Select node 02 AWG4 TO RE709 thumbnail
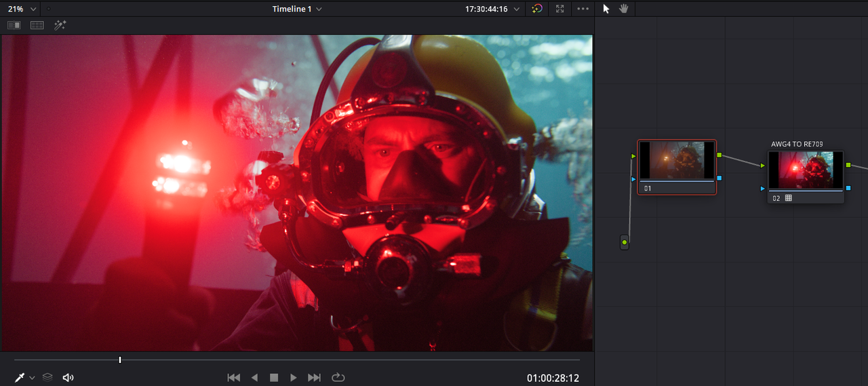868x386 pixels. [x=806, y=171]
